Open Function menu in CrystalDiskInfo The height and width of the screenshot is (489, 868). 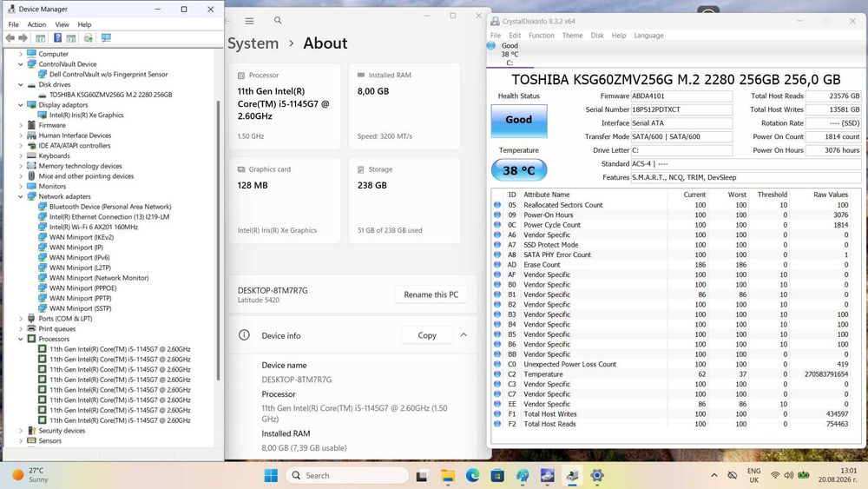tap(542, 36)
